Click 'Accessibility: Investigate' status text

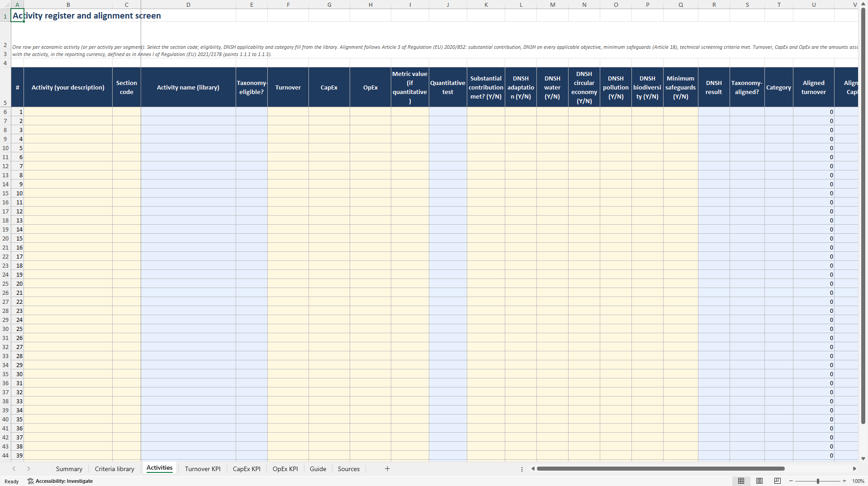tap(64, 481)
